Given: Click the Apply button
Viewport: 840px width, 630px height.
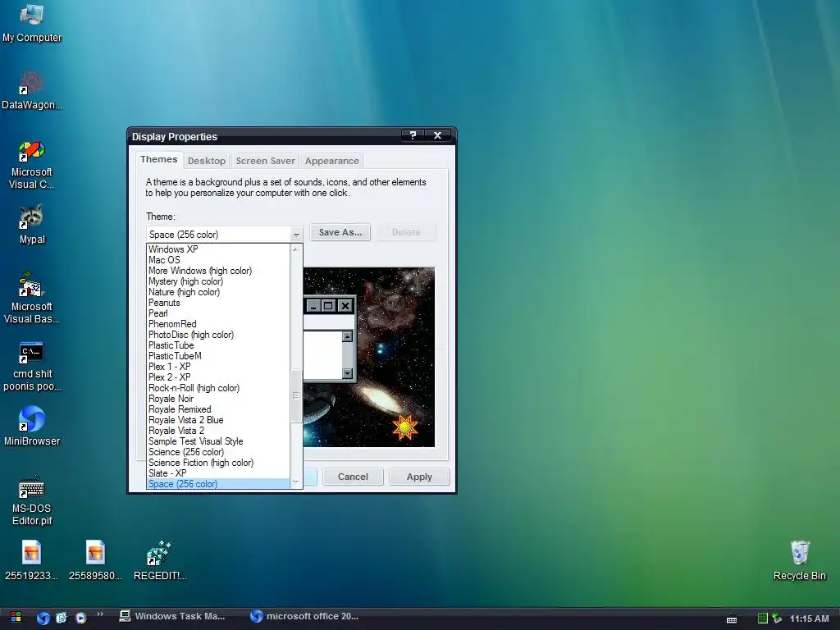Looking at the screenshot, I should coord(419,477).
